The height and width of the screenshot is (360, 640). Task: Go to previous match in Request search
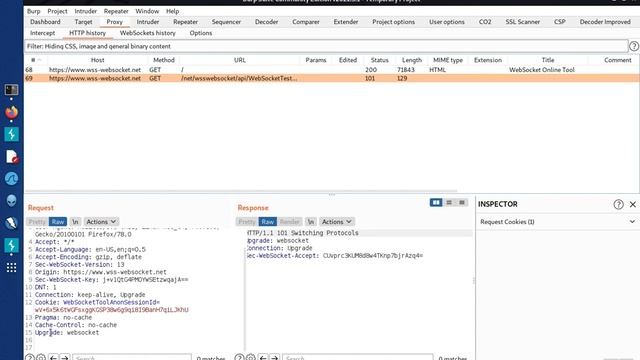click(x=53, y=358)
